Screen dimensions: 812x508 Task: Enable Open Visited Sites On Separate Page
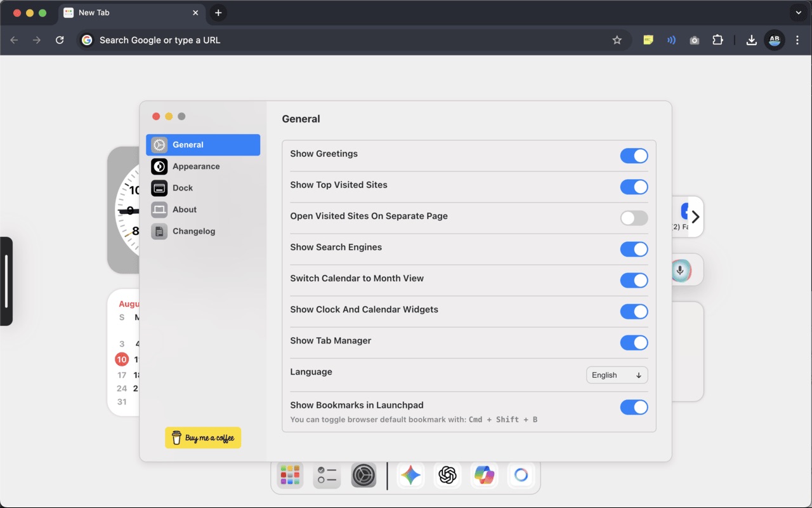tap(634, 218)
